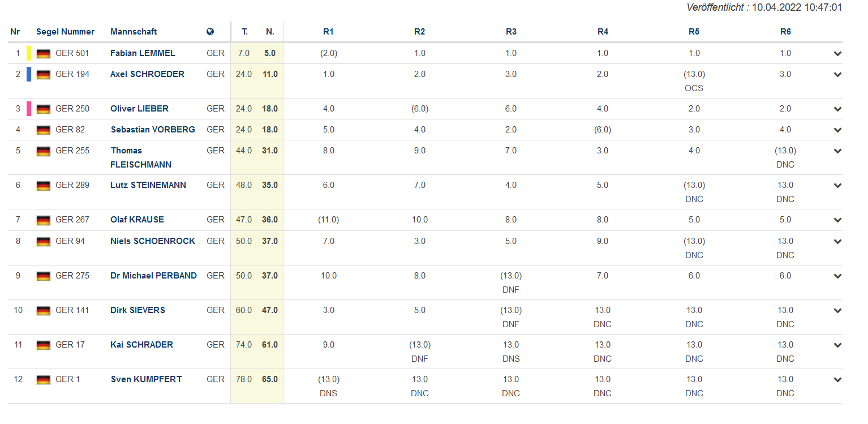Click flag icon beside GER 94
This screenshot has height=424, width=868.
pos(44,242)
